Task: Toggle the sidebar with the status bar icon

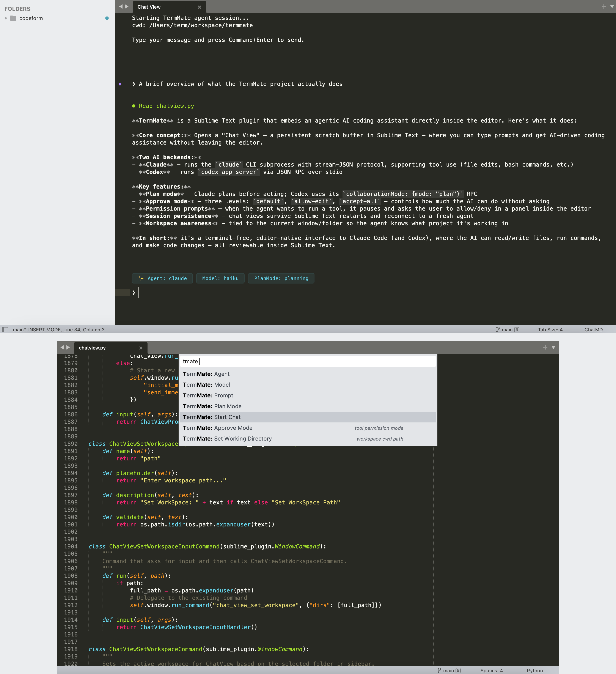Action: 5,330
